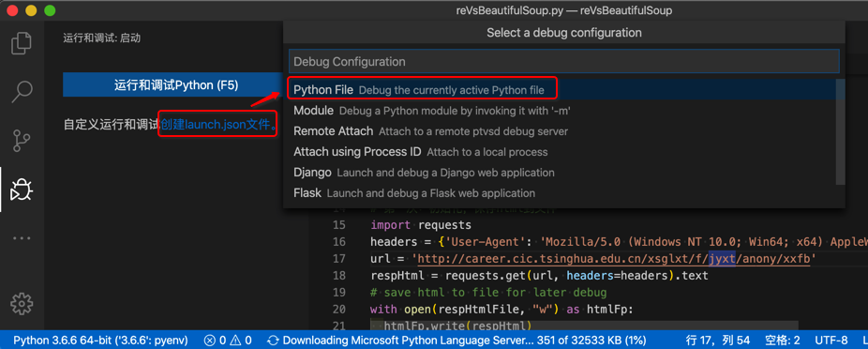Click the configuration list scrollbar
This screenshot has width=868, height=349.
point(840,132)
